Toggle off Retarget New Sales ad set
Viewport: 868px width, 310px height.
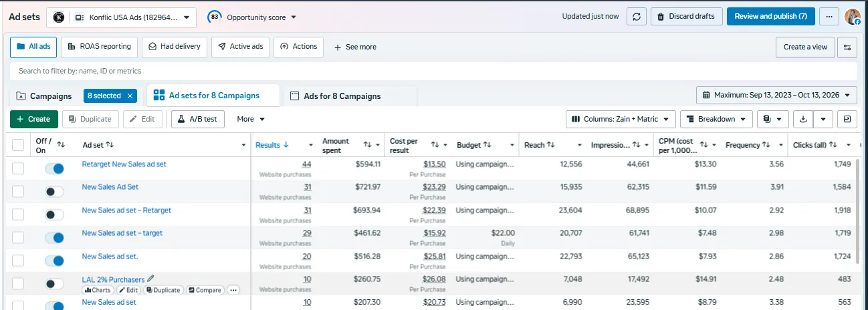[54, 169]
